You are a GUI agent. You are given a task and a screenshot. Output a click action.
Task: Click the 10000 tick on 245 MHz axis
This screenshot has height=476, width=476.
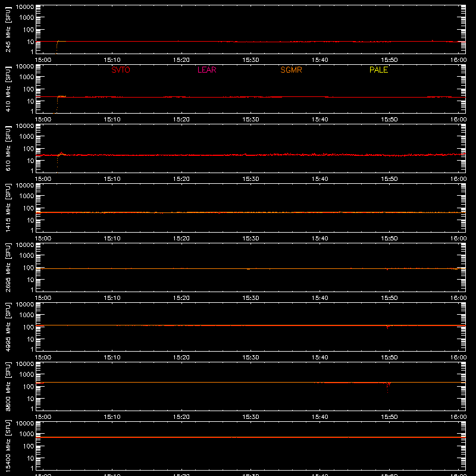25,7
